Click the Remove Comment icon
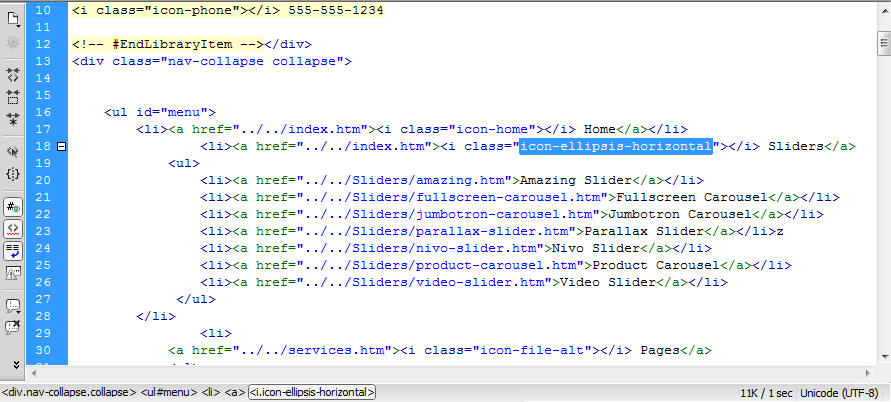 (x=13, y=328)
